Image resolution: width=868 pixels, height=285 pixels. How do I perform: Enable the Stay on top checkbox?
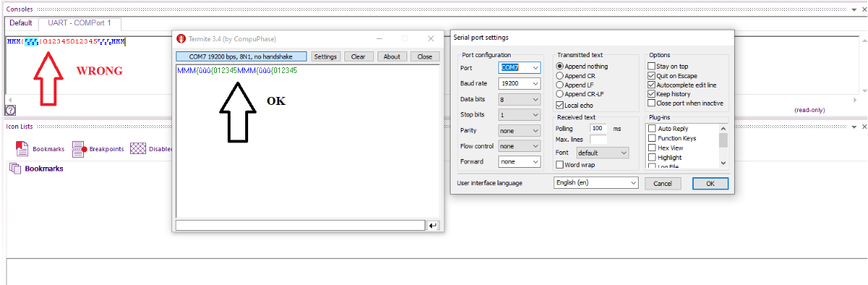click(x=652, y=66)
